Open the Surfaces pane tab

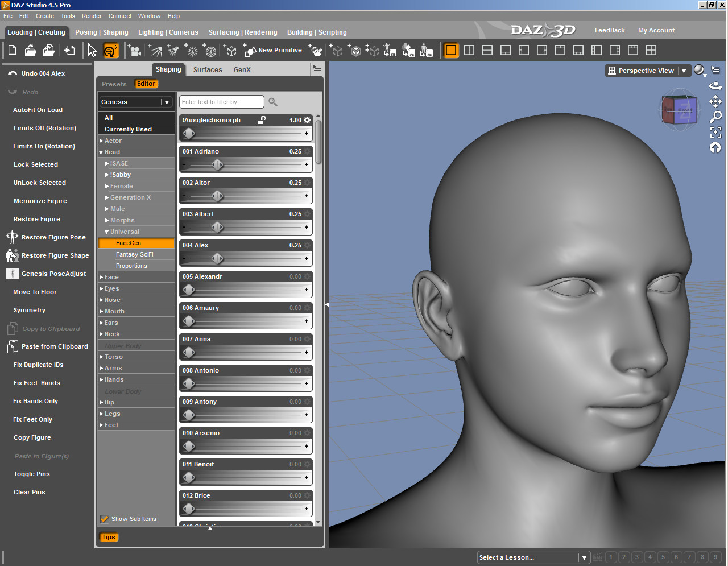tap(208, 69)
